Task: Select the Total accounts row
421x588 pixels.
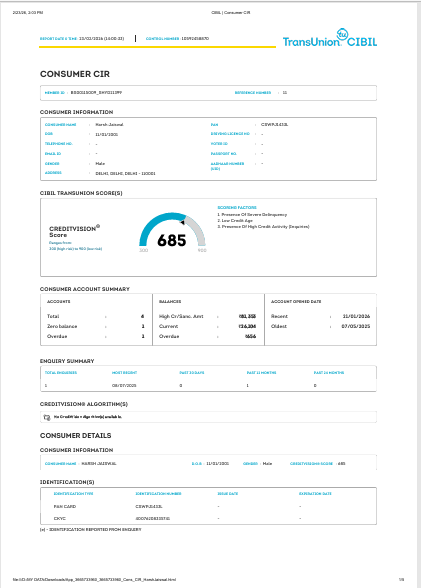Action: 96,316
